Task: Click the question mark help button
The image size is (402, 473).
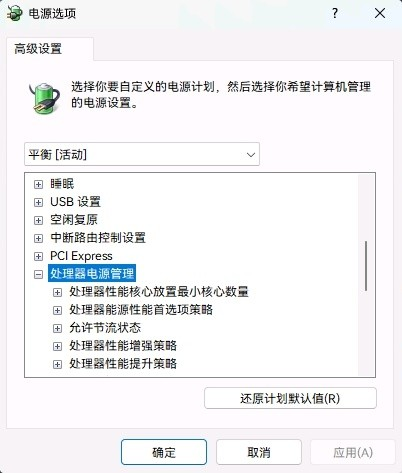Action: [x=335, y=14]
